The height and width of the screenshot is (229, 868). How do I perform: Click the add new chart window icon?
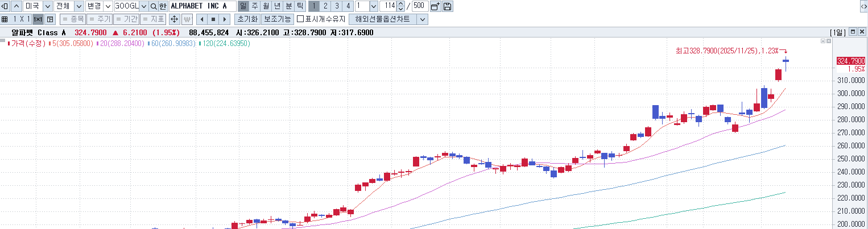tap(435, 6)
